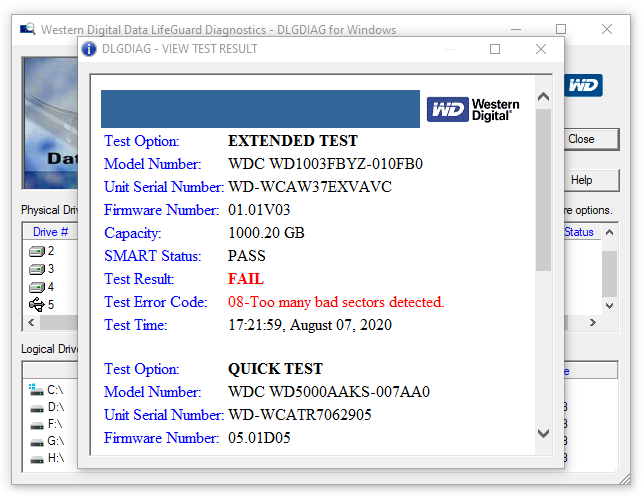Click error code 08-Too many bad sectors
Image resolution: width=644 pixels, height=496 pixels.
point(336,302)
